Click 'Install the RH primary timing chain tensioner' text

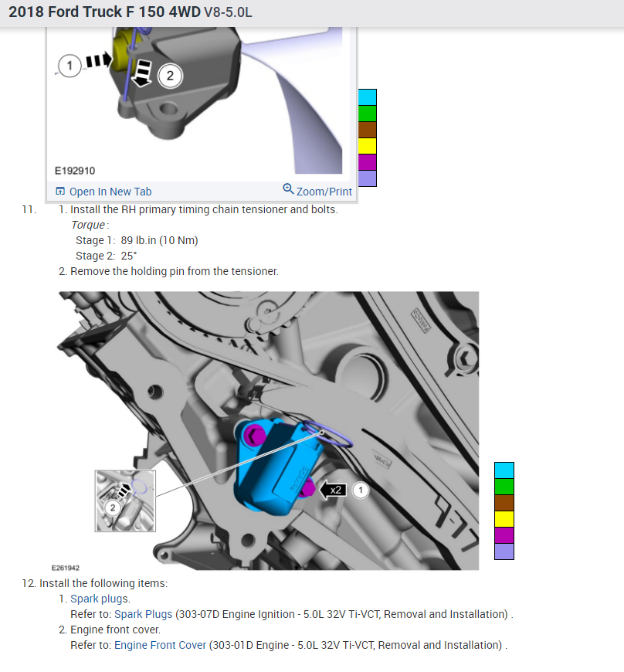pyautogui.click(x=204, y=209)
